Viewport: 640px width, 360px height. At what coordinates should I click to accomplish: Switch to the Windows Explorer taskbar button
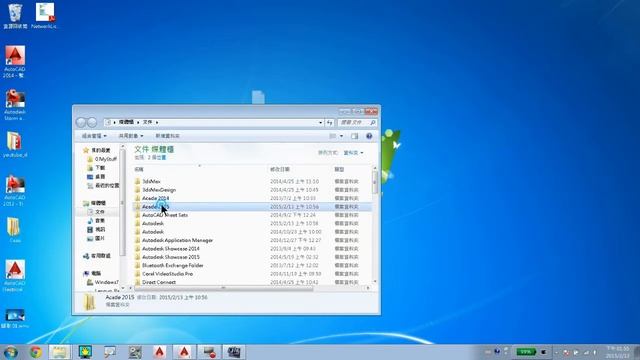click(x=60, y=352)
